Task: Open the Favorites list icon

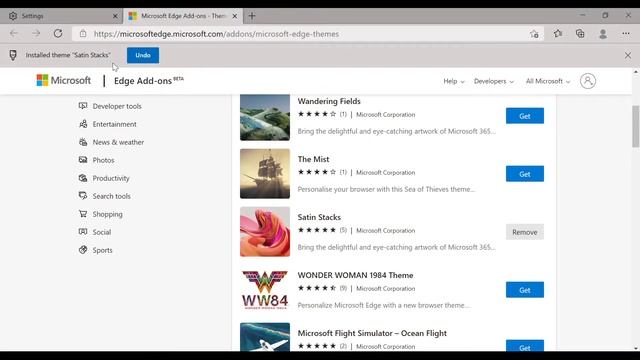Action: click(558, 34)
